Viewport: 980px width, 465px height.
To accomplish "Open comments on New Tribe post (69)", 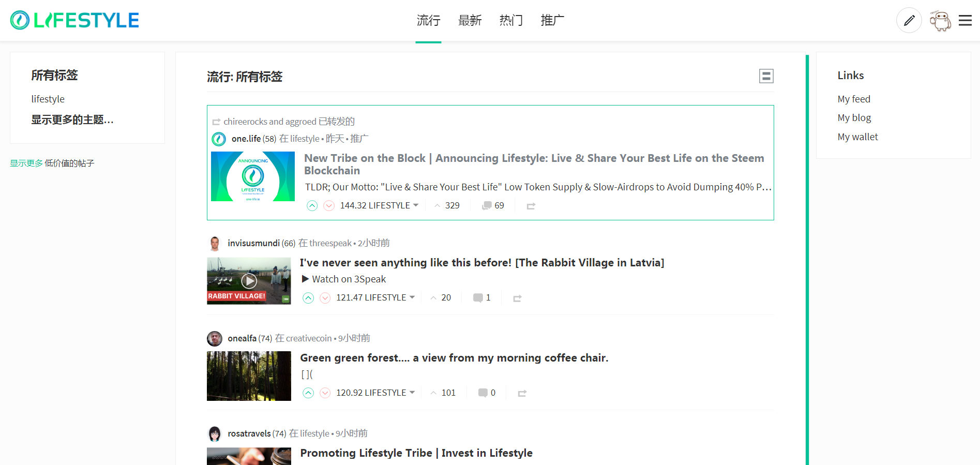I will [x=493, y=205].
